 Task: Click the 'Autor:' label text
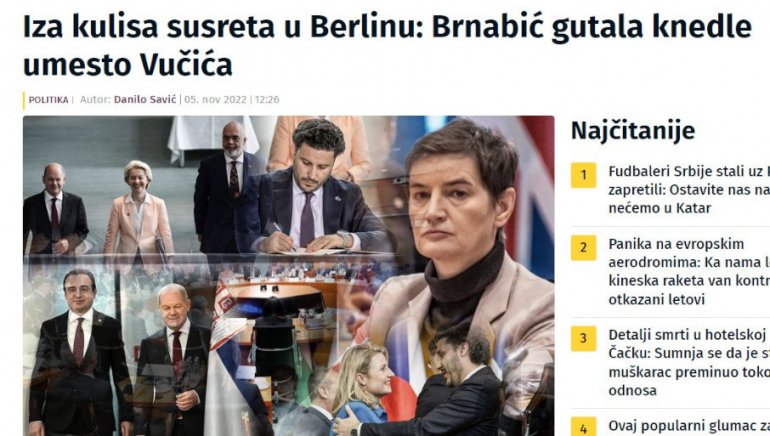(x=95, y=100)
